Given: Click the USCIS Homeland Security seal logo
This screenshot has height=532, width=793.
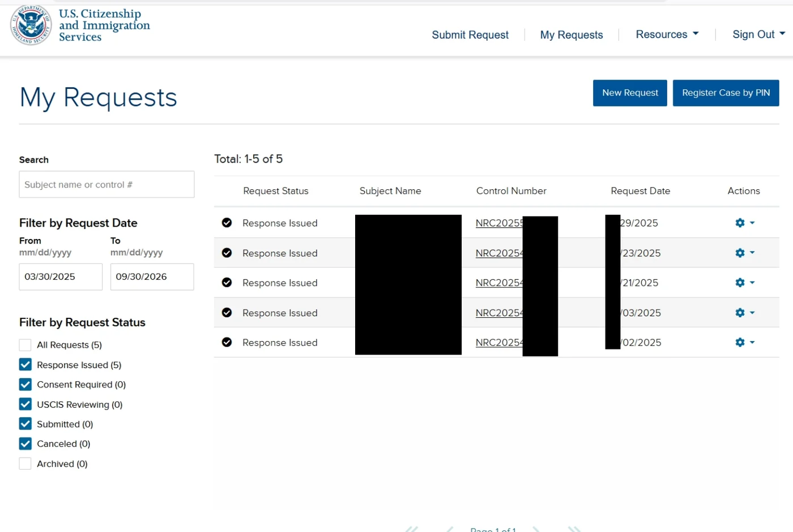Looking at the screenshot, I should coord(31,25).
